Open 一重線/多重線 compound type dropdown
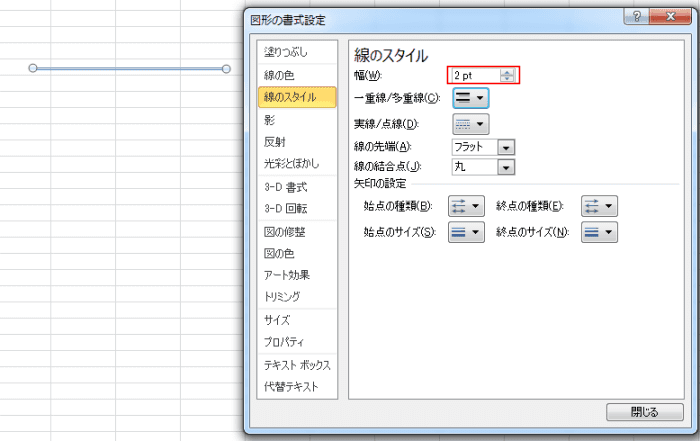Image resolution: width=700 pixels, height=441 pixels. [x=471, y=98]
